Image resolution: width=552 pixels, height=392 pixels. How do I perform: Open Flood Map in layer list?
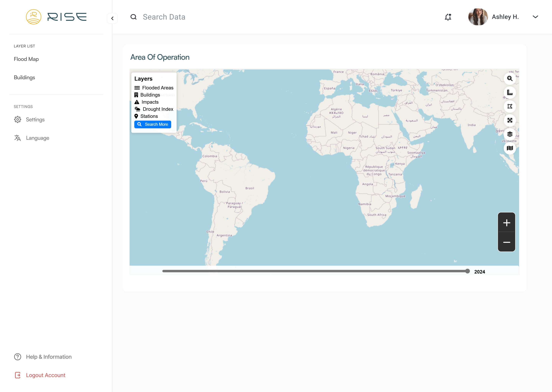[26, 59]
